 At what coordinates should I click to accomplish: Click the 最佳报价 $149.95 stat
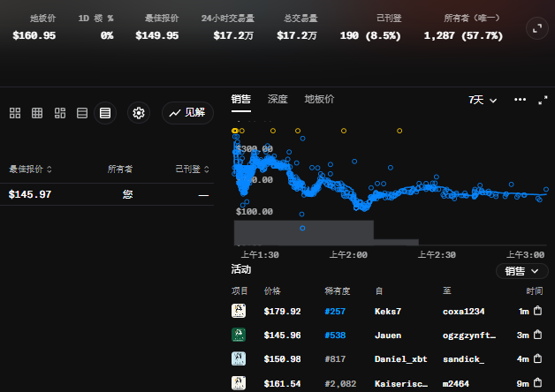[157, 27]
